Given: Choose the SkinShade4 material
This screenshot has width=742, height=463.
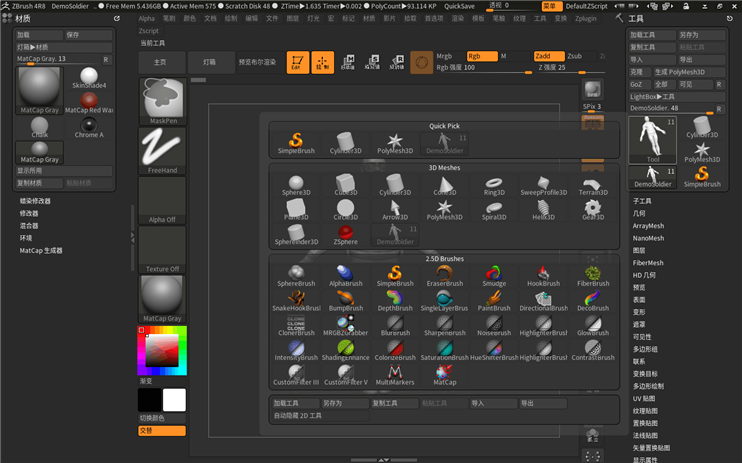Looking at the screenshot, I should click(89, 78).
